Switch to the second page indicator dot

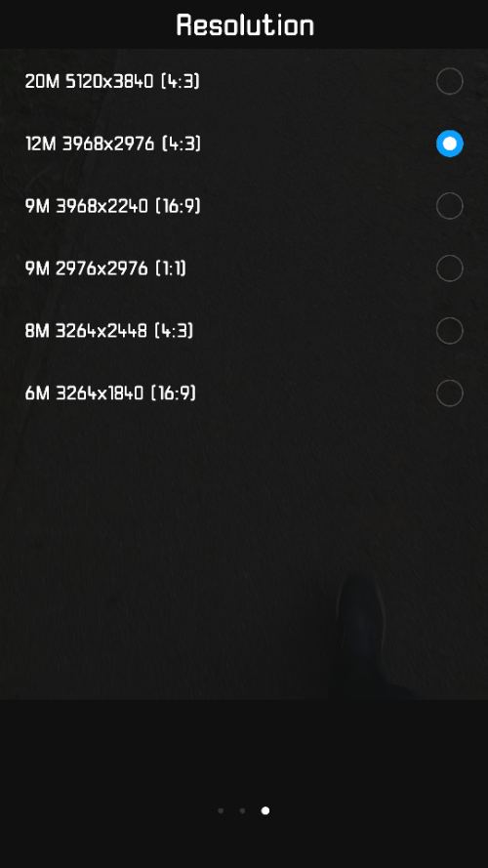[242, 810]
